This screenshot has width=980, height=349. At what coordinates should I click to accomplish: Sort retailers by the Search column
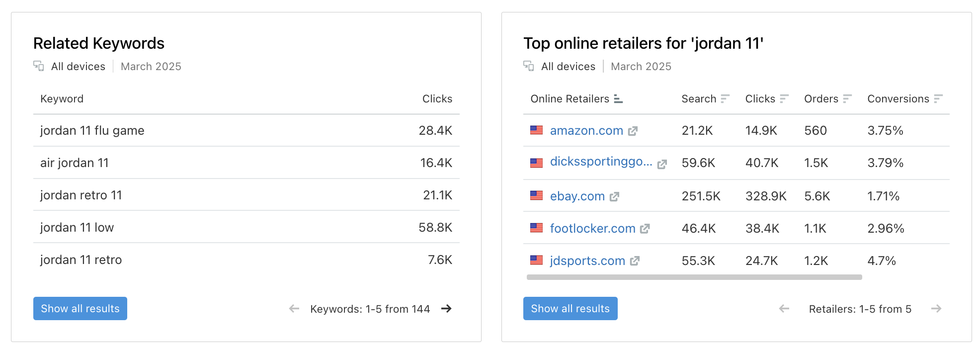coord(726,98)
